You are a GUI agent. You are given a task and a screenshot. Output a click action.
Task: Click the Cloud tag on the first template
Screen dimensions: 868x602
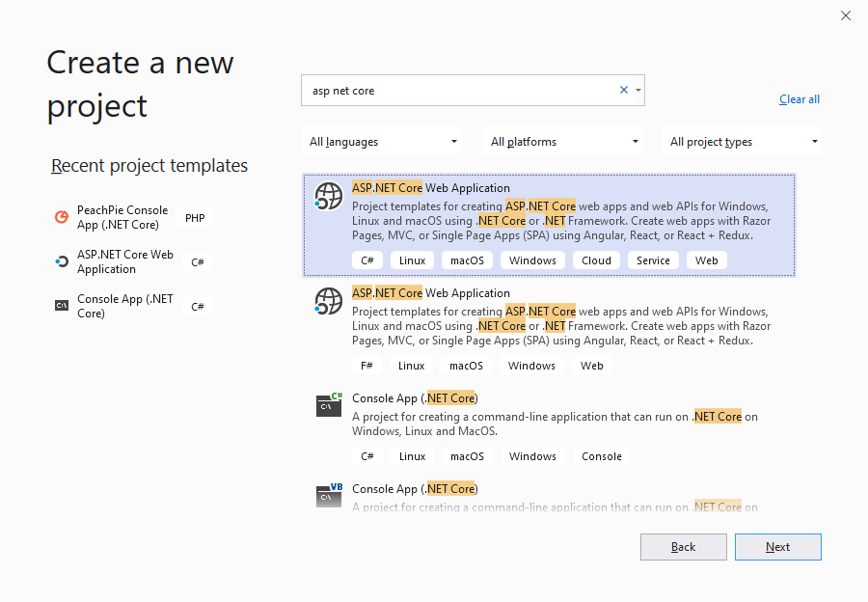pyautogui.click(x=596, y=260)
